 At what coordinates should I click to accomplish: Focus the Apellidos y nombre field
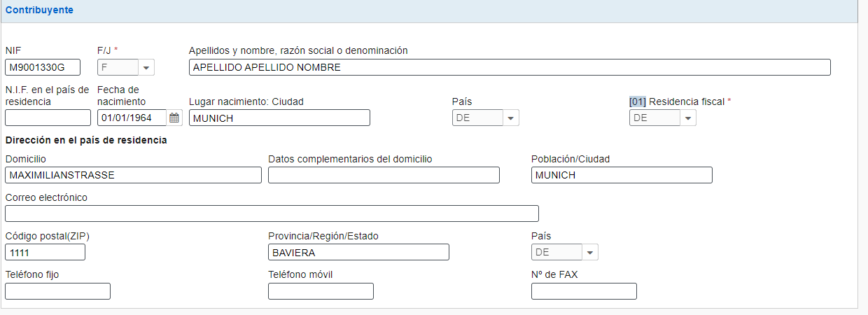tap(509, 67)
